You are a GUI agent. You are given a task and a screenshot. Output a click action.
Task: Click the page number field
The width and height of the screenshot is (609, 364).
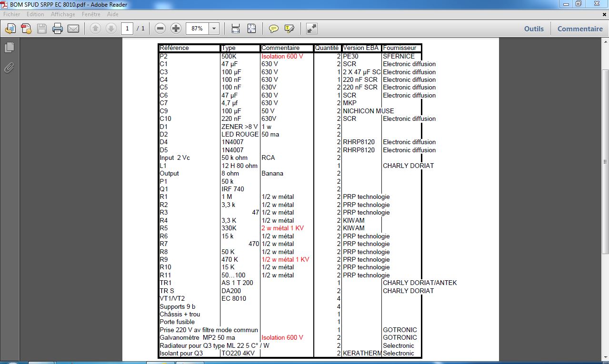click(x=127, y=29)
